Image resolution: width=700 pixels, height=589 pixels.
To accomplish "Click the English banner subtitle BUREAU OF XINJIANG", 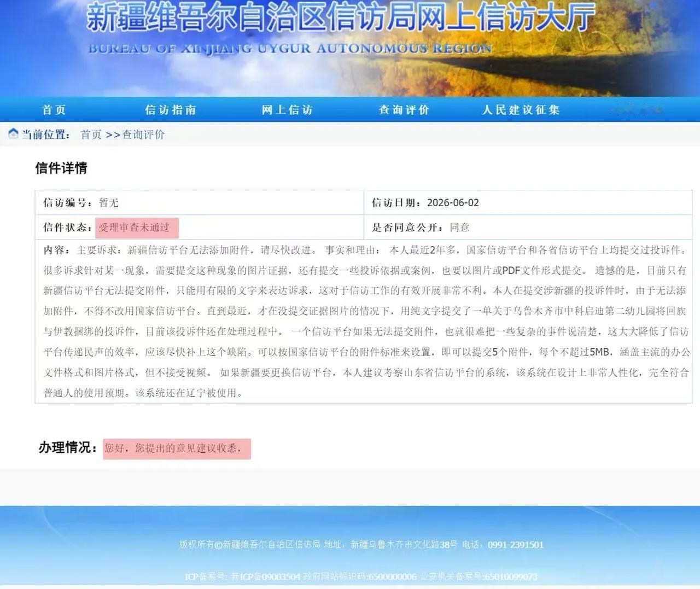I will pos(290,48).
